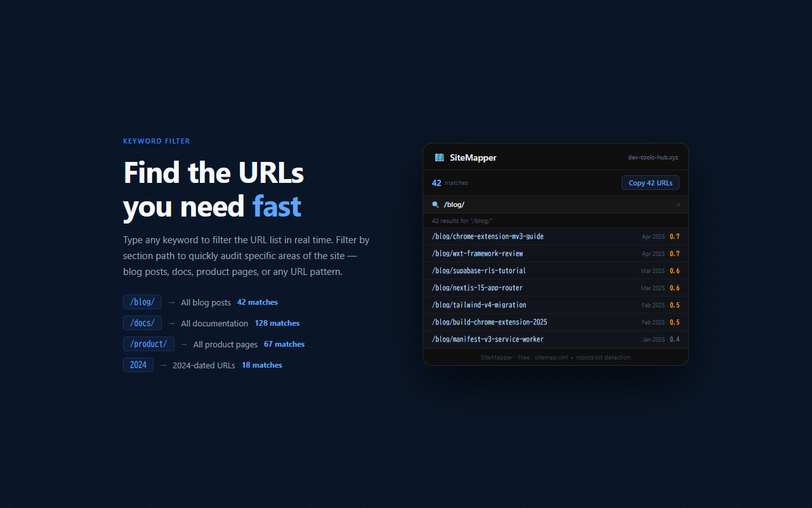Open /blog/tailwind-v4-migration URL row
The image size is (812, 508).
click(556, 305)
